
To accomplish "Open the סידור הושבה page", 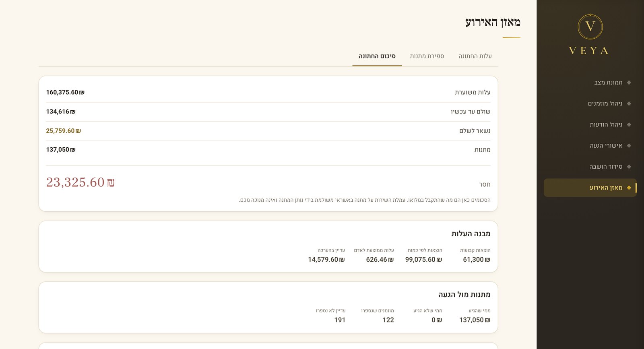I will 590,167.
